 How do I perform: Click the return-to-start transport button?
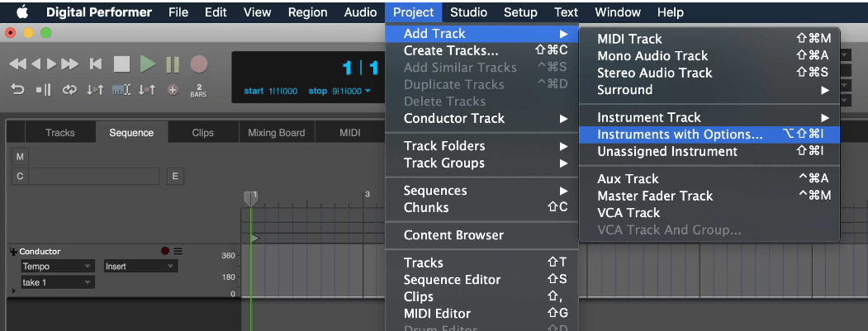(x=96, y=64)
